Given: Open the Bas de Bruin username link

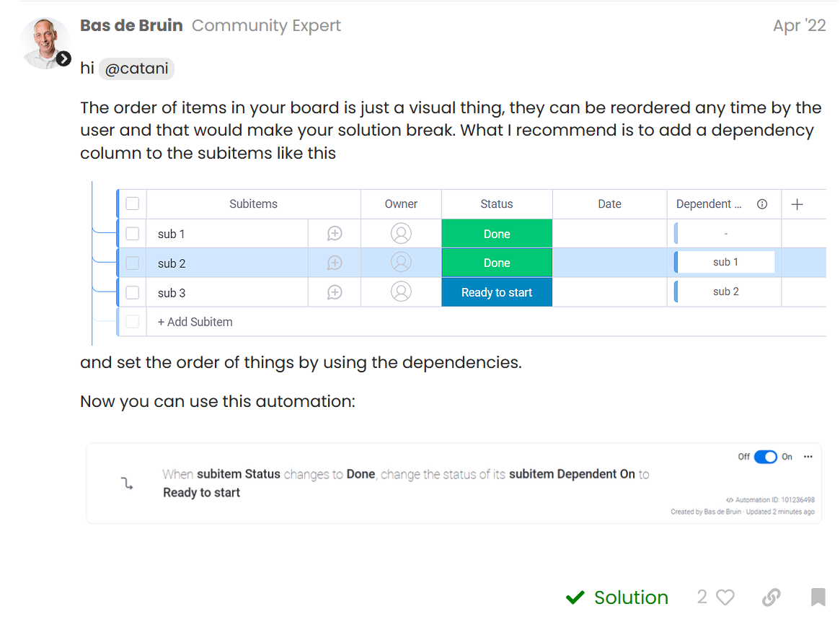Looking at the screenshot, I should (132, 25).
